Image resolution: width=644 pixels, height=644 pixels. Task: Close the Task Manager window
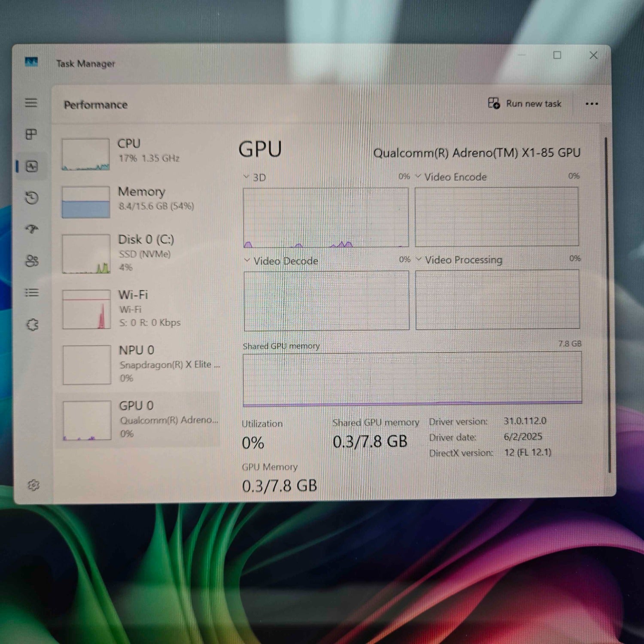593,55
